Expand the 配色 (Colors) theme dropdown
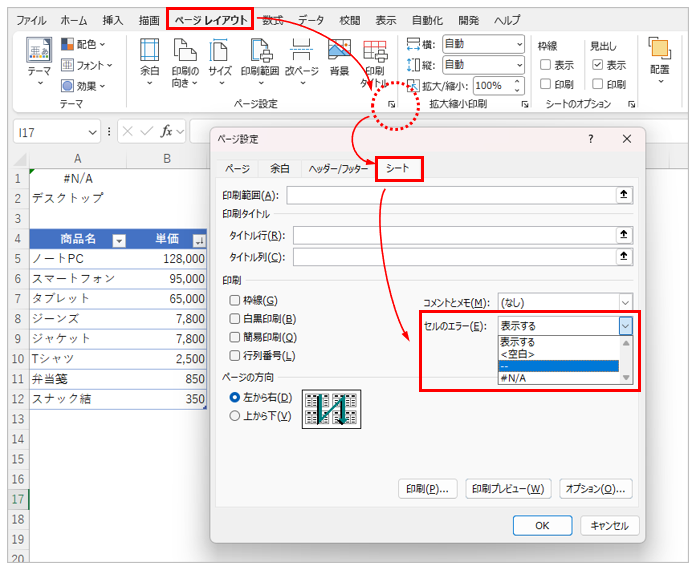697x568 pixels. [x=86, y=44]
